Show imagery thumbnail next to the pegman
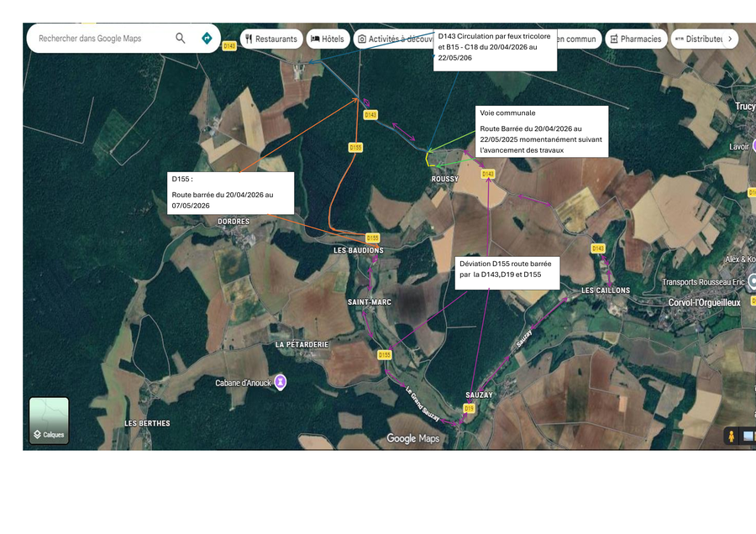Image resolution: width=756 pixels, height=534 pixels. pyautogui.click(x=748, y=436)
